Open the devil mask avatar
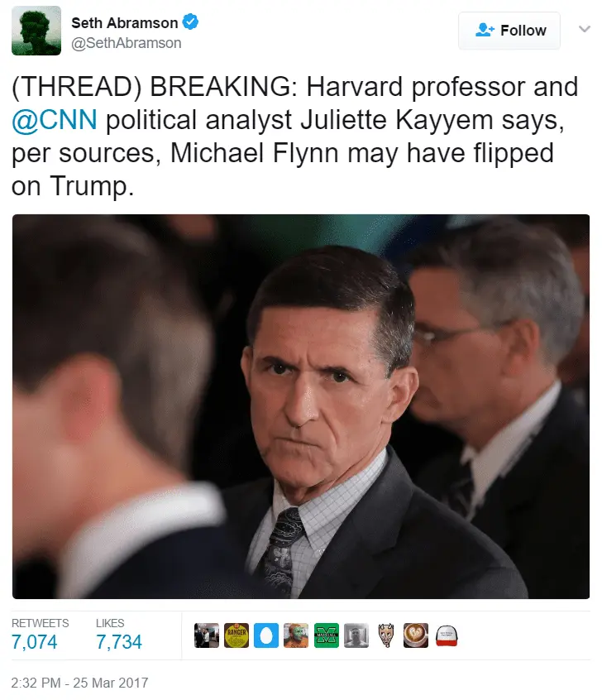 (x=386, y=635)
